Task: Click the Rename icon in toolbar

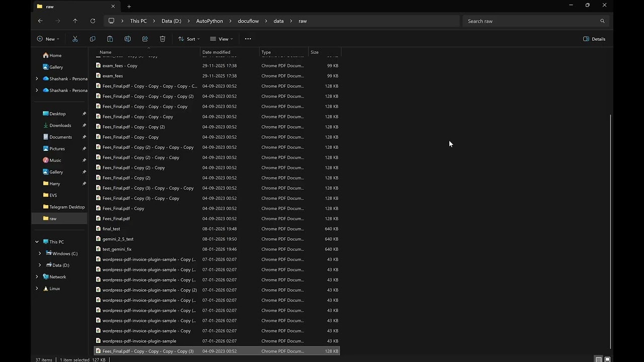Action: (127, 39)
